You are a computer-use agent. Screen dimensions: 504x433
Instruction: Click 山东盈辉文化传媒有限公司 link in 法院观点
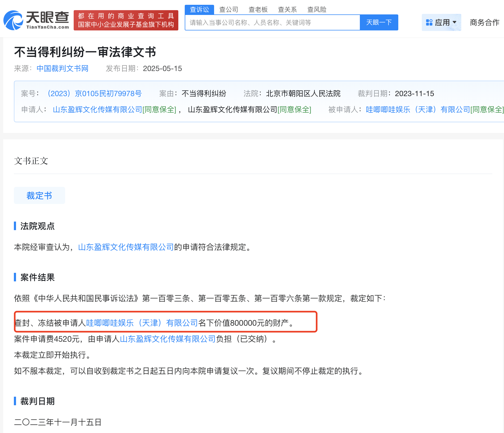126,247
